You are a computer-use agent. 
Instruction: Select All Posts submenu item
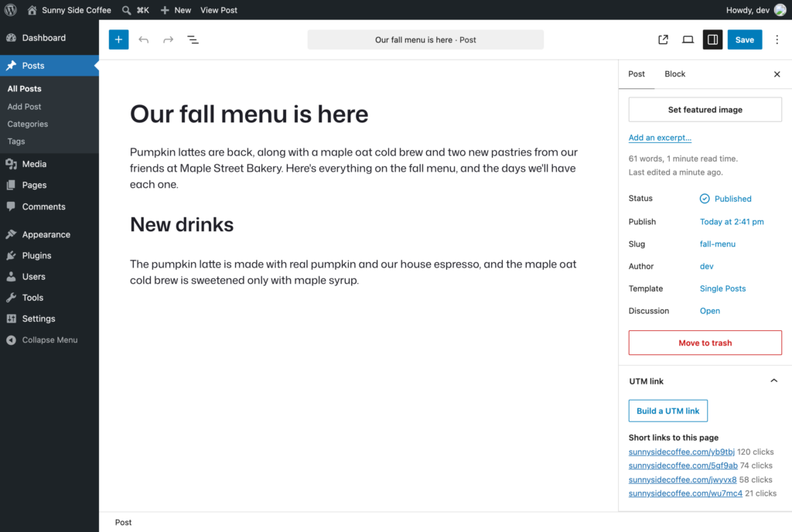point(24,89)
